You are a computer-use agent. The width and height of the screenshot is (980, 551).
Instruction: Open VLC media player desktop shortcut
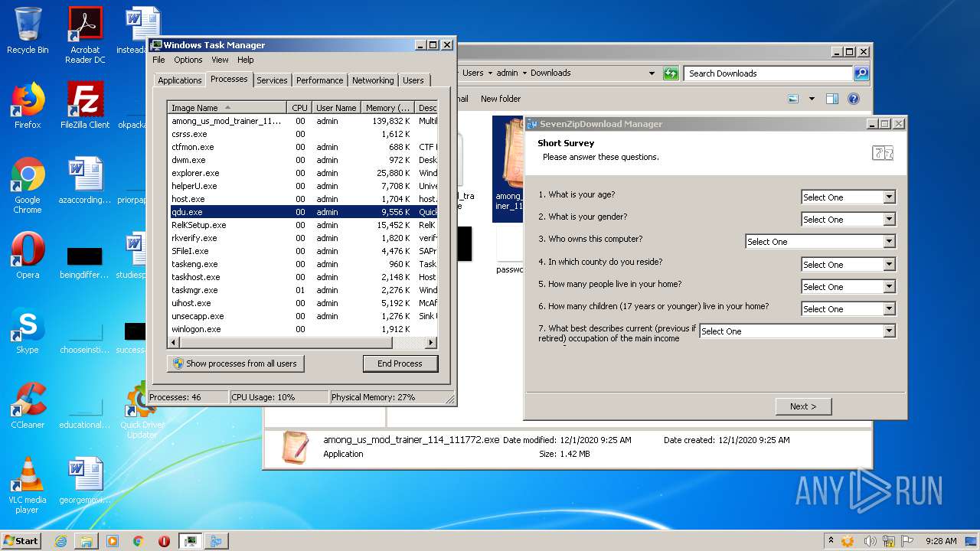click(x=28, y=485)
